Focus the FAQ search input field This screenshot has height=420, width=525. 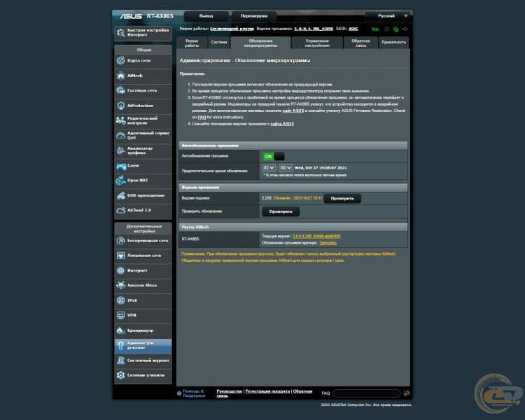tap(367, 393)
